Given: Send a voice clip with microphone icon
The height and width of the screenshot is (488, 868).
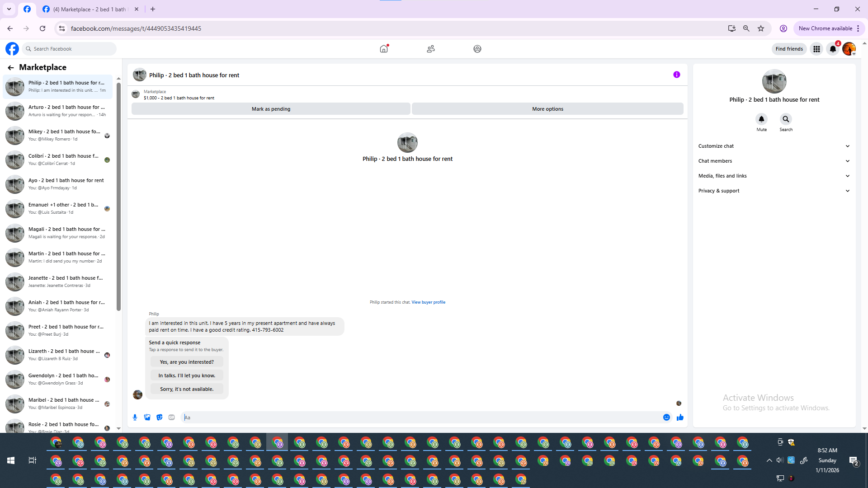Looking at the screenshot, I should tap(135, 418).
